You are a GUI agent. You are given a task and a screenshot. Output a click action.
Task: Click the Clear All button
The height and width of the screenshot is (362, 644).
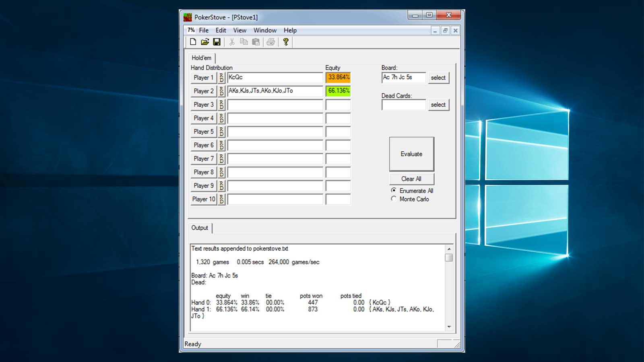(411, 179)
